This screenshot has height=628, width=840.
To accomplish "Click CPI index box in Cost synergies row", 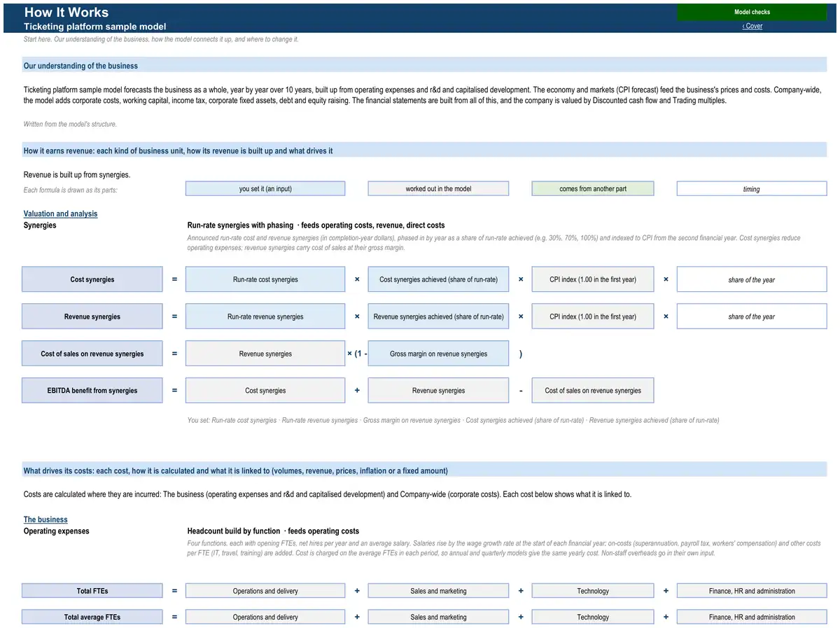I will pyautogui.click(x=593, y=279).
